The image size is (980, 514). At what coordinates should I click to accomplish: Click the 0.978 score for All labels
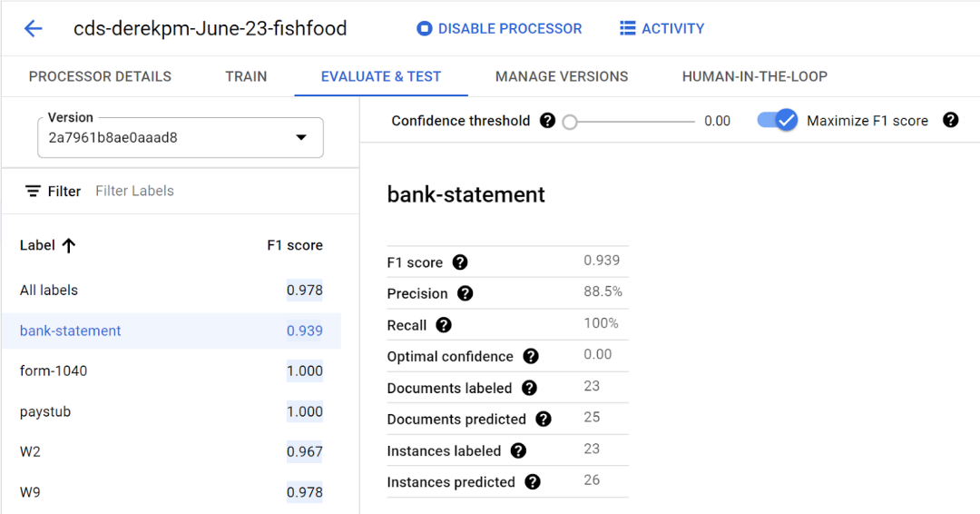[x=304, y=290]
